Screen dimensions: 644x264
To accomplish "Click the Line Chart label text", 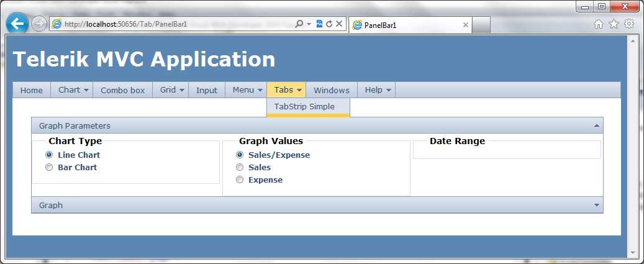I will pyautogui.click(x=79, y=155).
